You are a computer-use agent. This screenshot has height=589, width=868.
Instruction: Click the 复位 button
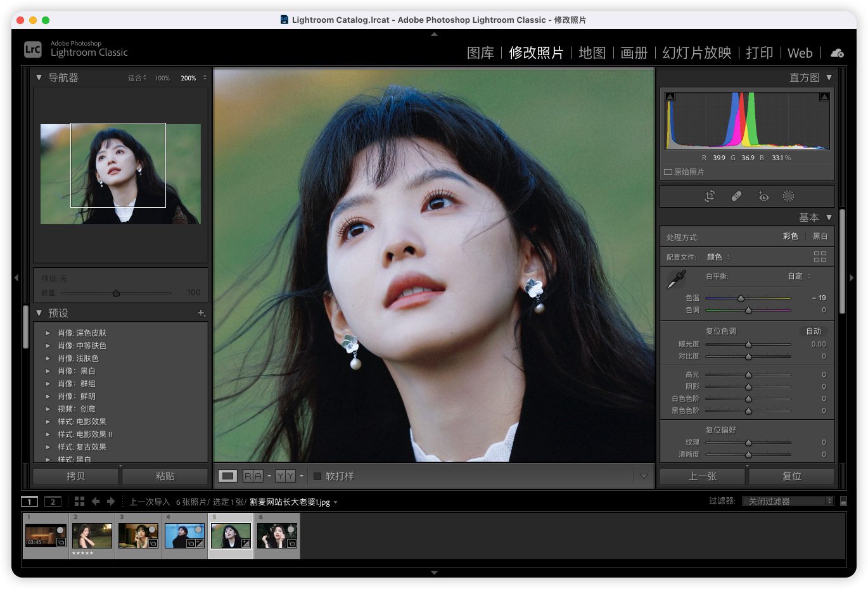click(x=791, y=476)
